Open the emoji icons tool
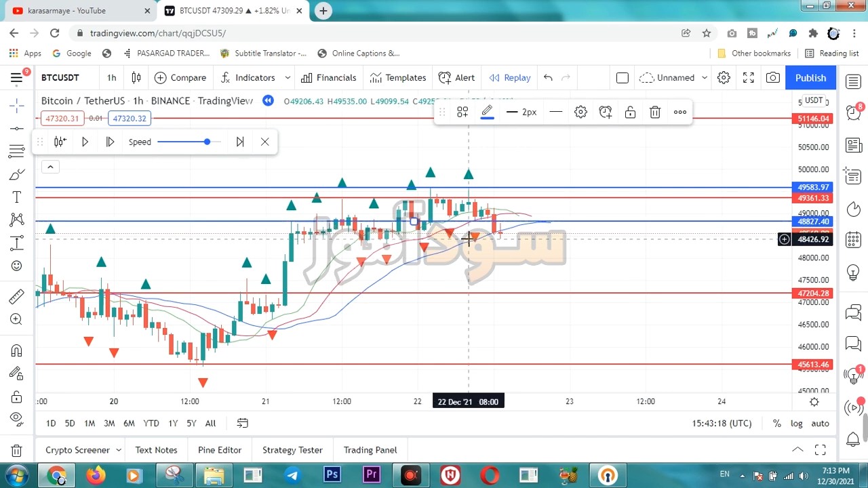Viewport: 868px width, 488px height. pyautogui.click(x=17, y=266)
